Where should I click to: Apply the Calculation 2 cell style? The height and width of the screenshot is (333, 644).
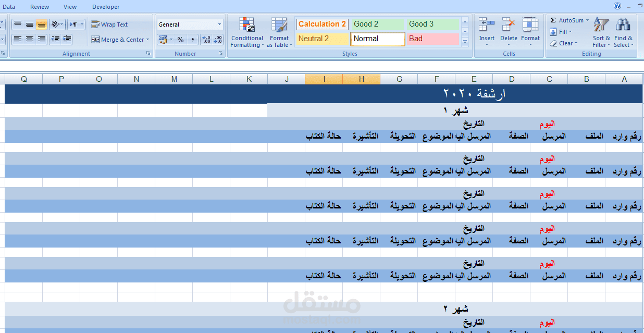click(322, 24)
